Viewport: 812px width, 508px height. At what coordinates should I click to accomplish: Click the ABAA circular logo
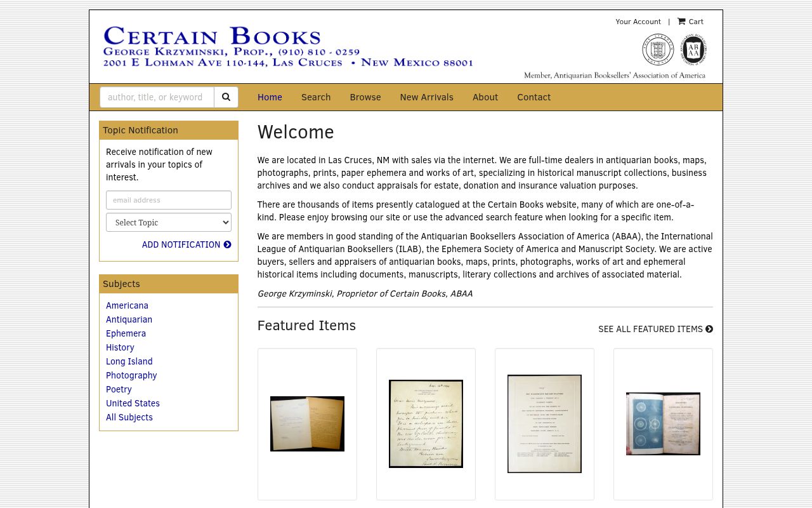(693, 50)
